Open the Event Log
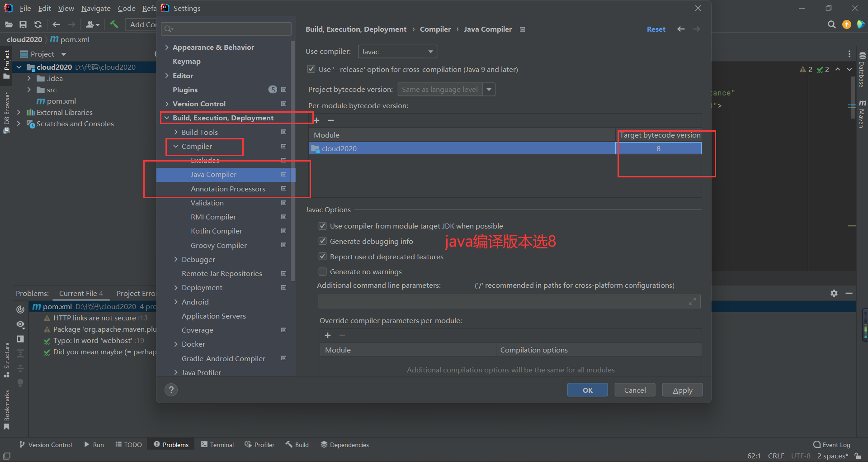 pos(832,445)
